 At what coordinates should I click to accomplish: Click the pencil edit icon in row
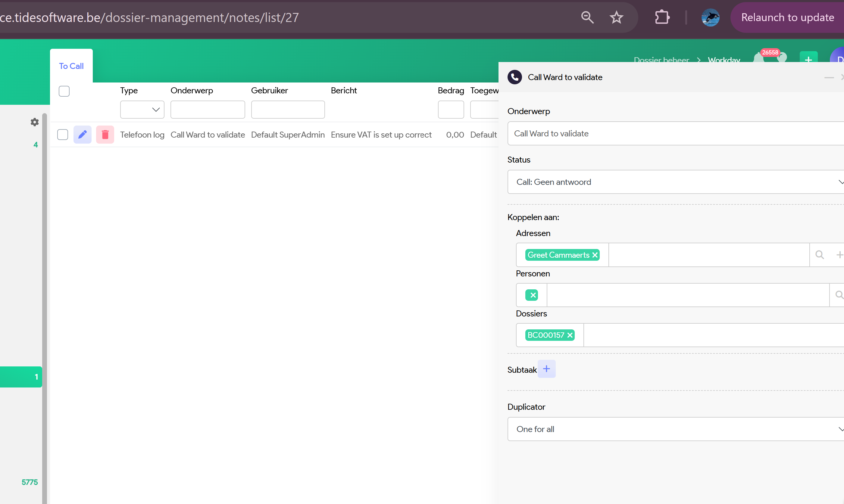point(82,135)
